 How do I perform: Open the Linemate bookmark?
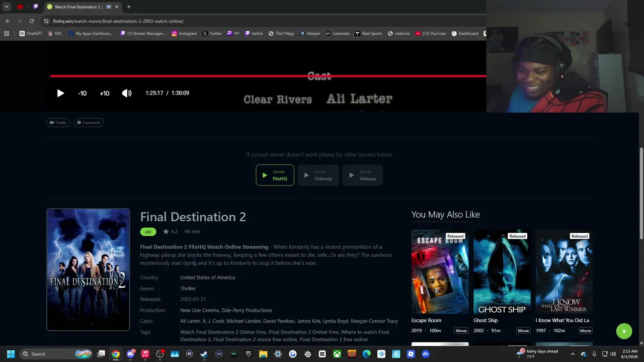338,34
